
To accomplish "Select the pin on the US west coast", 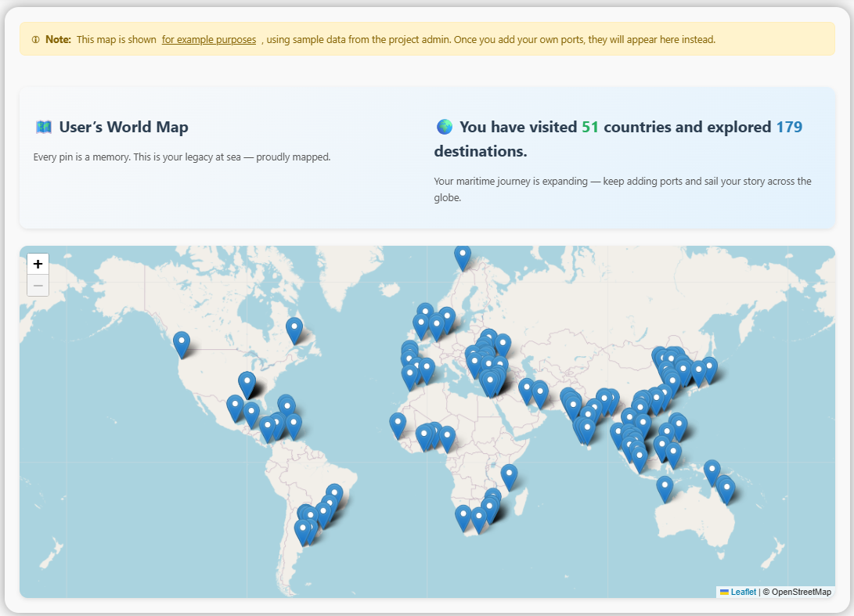I will (x=182, y=343).
